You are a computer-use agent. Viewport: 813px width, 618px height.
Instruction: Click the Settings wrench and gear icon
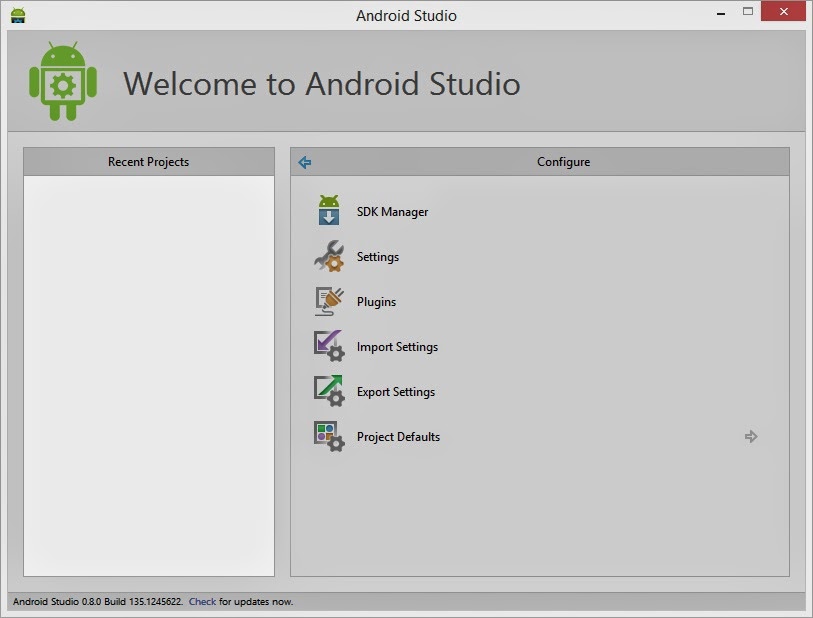pos(329,256)
